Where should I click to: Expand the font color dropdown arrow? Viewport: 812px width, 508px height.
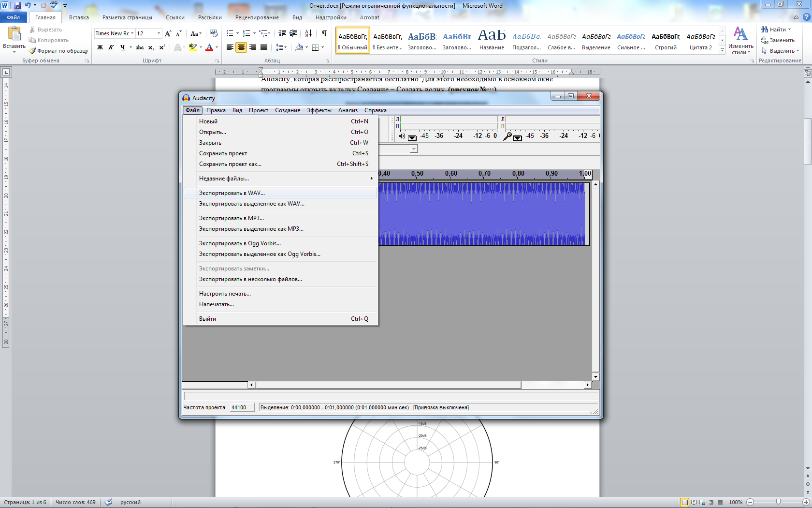coord(217,47)
